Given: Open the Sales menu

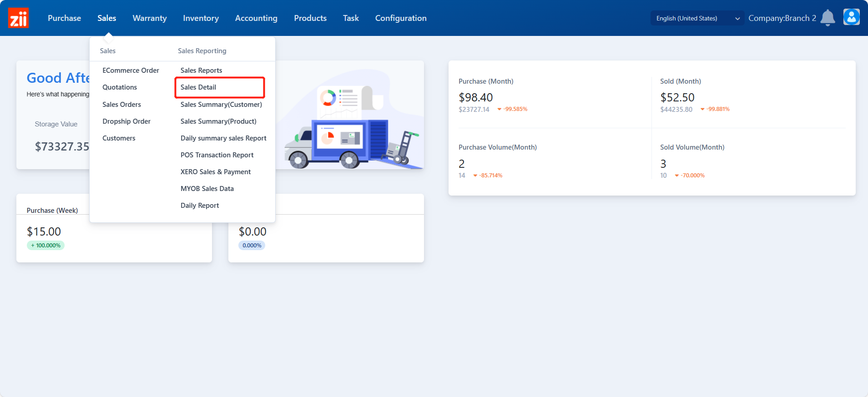Looking at the screenshot, I should 106,18.
